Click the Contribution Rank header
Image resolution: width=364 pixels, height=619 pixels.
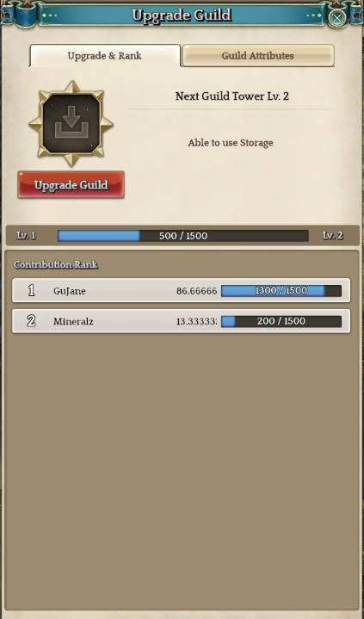coord(55,264)
